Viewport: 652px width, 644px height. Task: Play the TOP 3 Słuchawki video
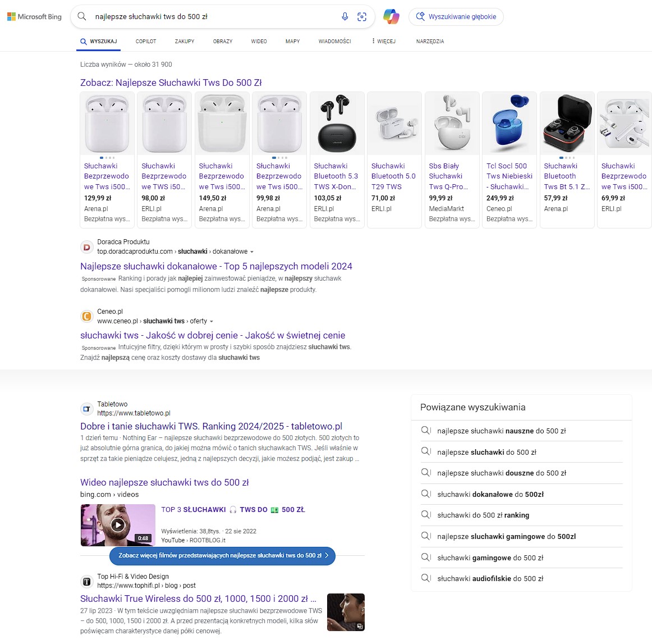[x=118, y=525]
